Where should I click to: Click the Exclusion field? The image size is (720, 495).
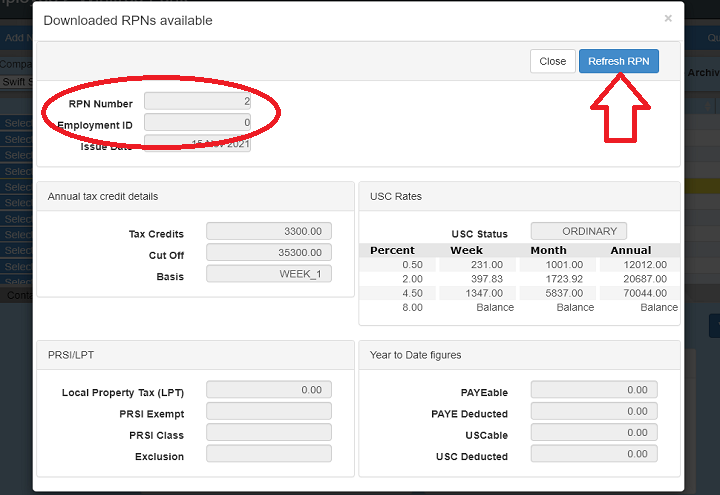pyautogui.click(x=268, y=454)
